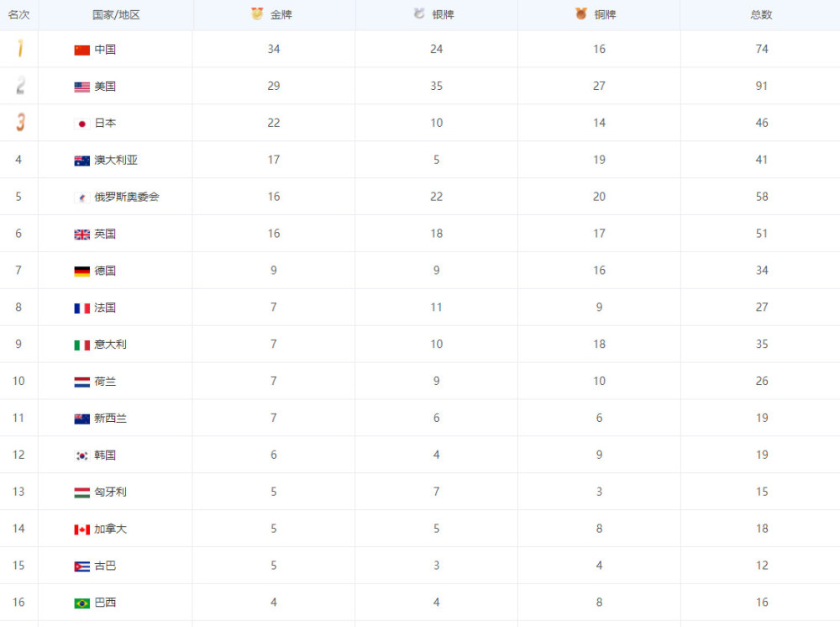Click China's total medals 74
This screenshot has height=627, width=840.
coord(762,49)
